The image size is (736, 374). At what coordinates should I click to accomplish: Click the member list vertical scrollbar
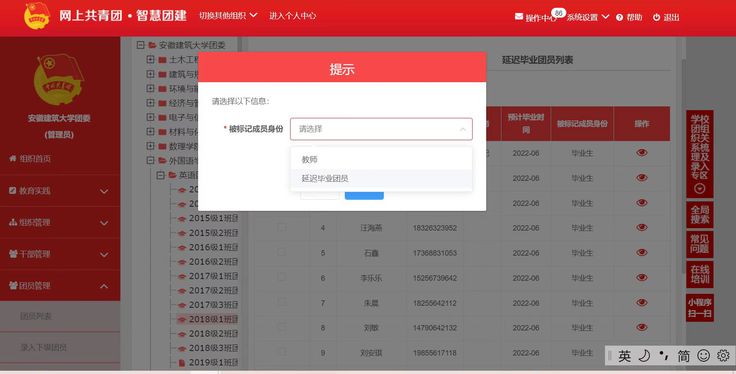683,167
